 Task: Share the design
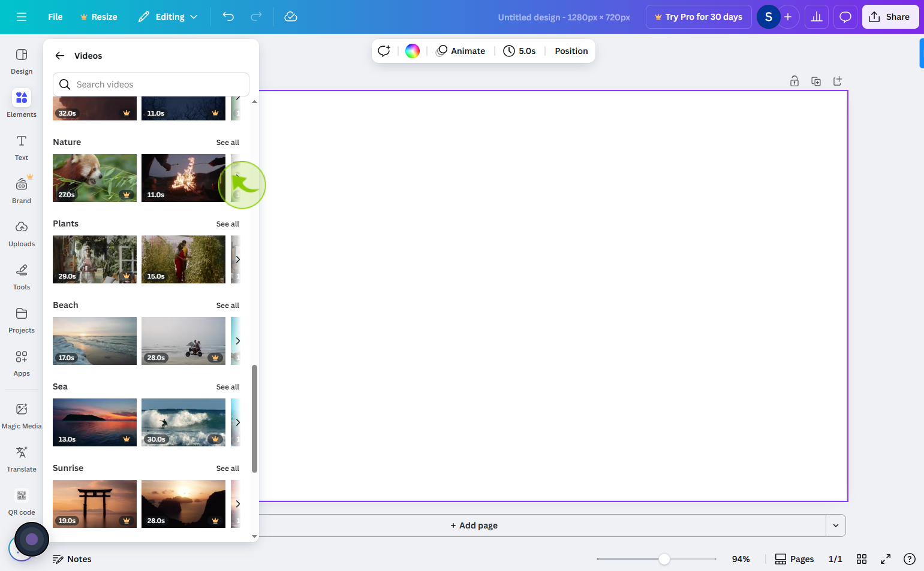point(890,17)
